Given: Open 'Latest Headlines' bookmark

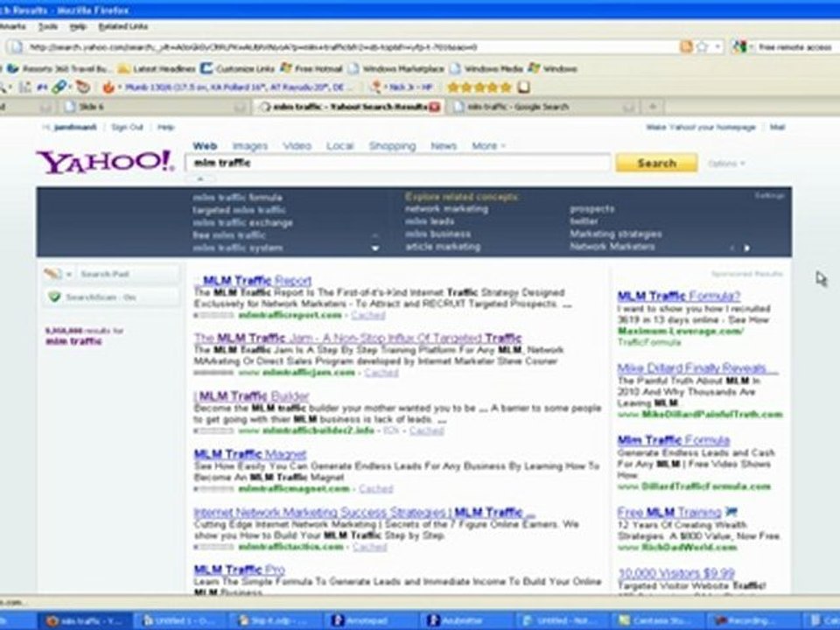Looking at the screenshot, I should click(157, 68).
